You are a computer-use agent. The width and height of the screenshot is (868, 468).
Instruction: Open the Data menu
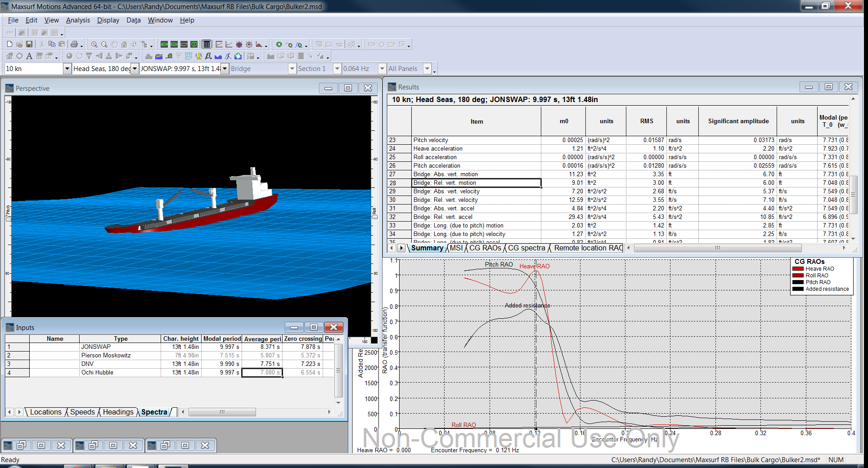click(x=134, y=20)
